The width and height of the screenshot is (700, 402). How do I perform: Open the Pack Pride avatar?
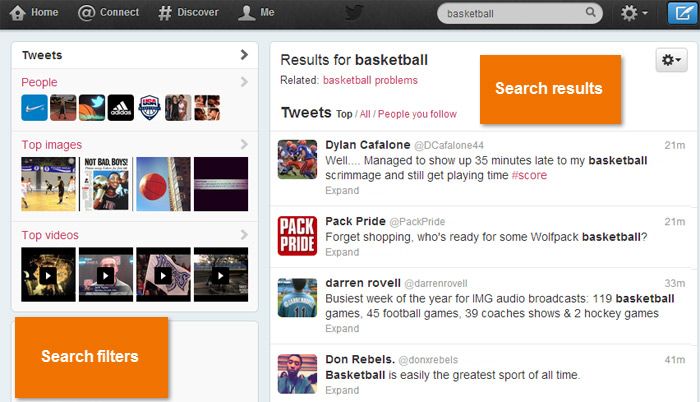(297, 236)
